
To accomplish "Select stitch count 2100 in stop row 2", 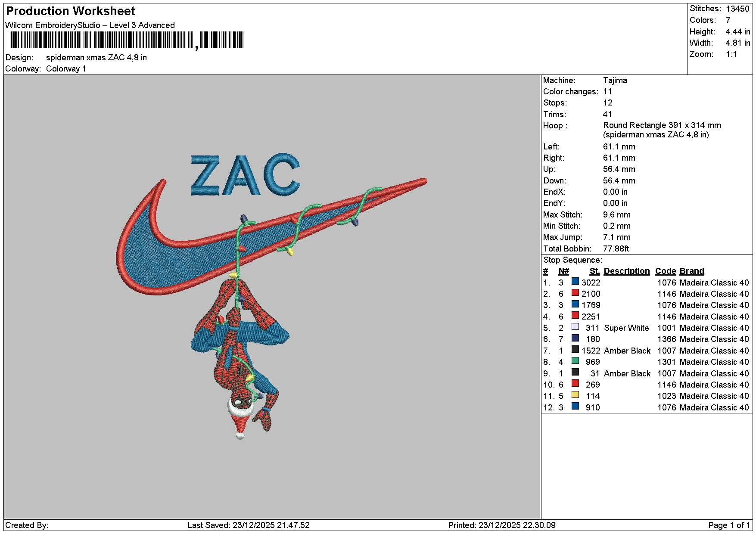I will [x=591, y=294].
